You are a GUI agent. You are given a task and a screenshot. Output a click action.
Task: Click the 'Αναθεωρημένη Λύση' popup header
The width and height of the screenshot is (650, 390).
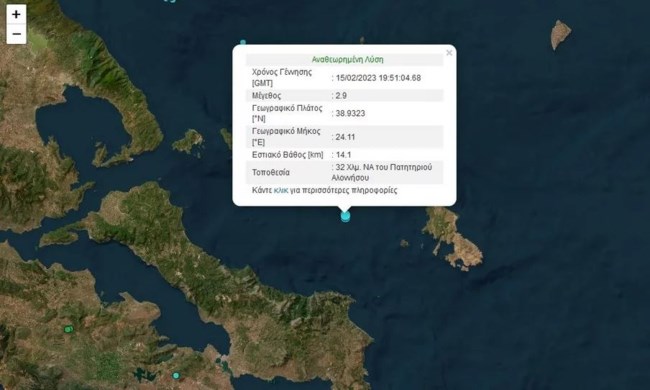[x=347, y=59]
